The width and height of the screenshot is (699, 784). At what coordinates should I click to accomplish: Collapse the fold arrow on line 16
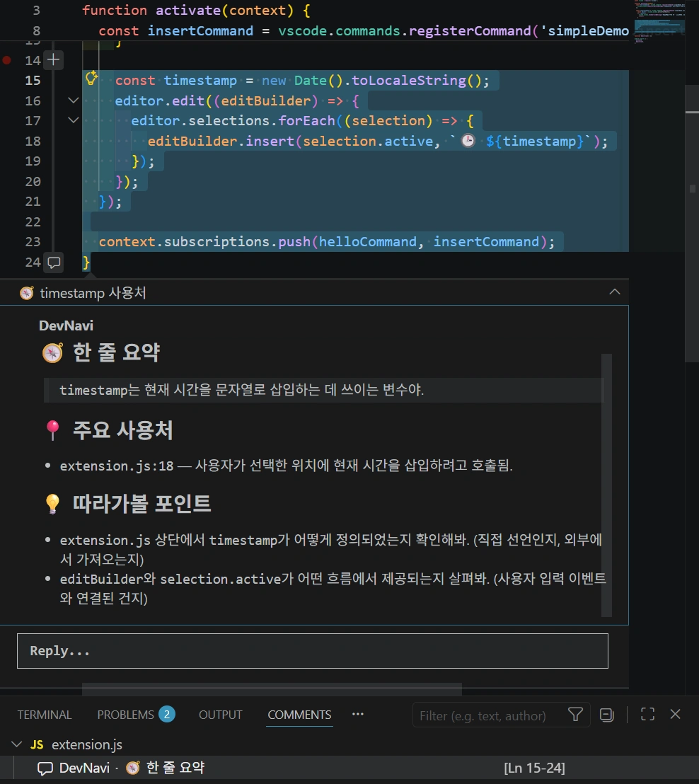pos(74,100)
